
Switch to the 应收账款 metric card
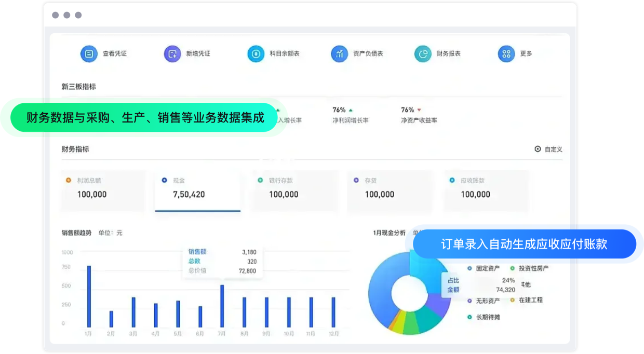486,190
